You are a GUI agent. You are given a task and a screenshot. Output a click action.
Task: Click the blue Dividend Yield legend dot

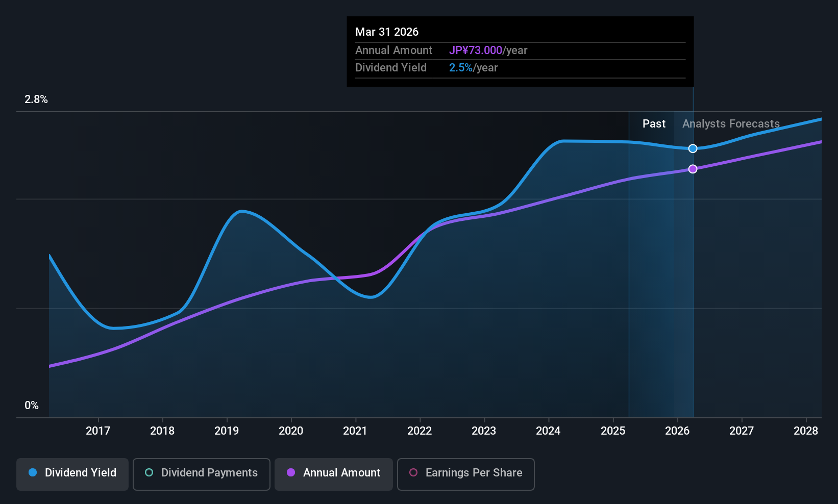(33, 472)
